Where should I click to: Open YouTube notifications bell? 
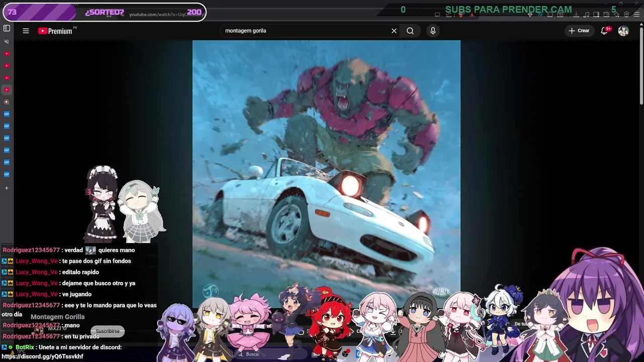pyautogui.click(x=605, y=31)
